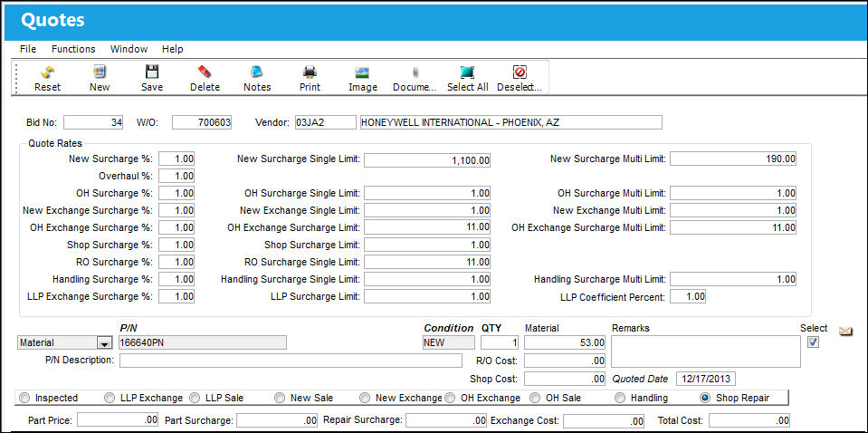This screenshot has width=868, height=433.
Task: Edit the Shop Surcharge % field
Action: [176, 245]
